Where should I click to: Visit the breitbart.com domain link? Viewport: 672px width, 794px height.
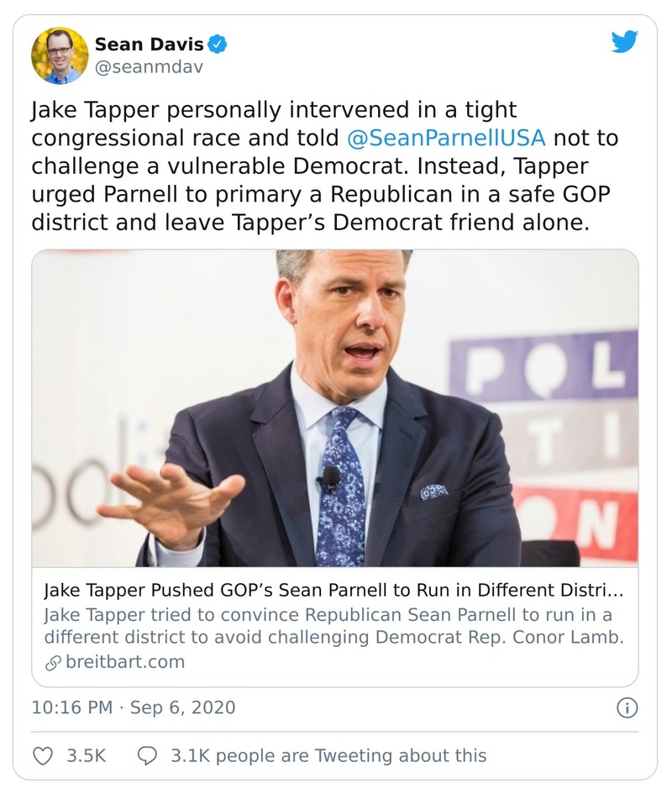click(124, 662)
